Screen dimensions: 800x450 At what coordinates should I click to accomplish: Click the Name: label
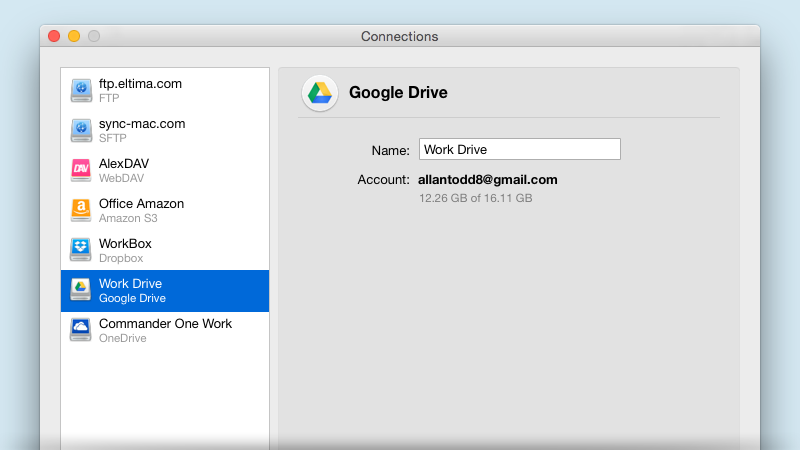click(x=390, y=151)
